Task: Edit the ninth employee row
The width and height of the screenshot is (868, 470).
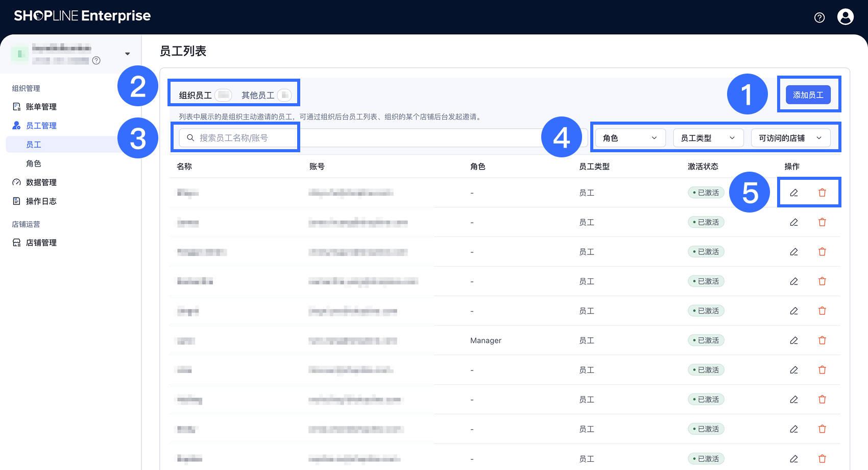Action: tap(794, 429)
